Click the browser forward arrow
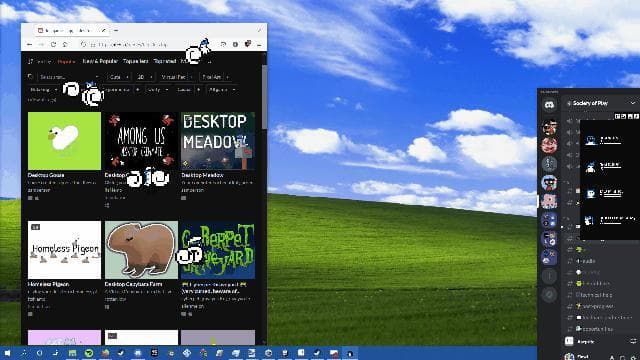This screenshot has height=360, width=640. 41,44
